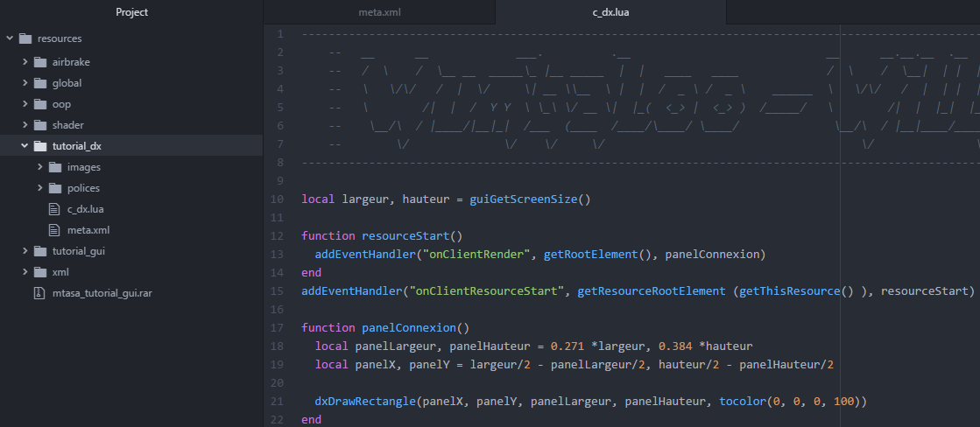The height and width of the screenshot is (427, 980).
Task: Expand the xml folder chevron
Action: click(x=25, y=272)
